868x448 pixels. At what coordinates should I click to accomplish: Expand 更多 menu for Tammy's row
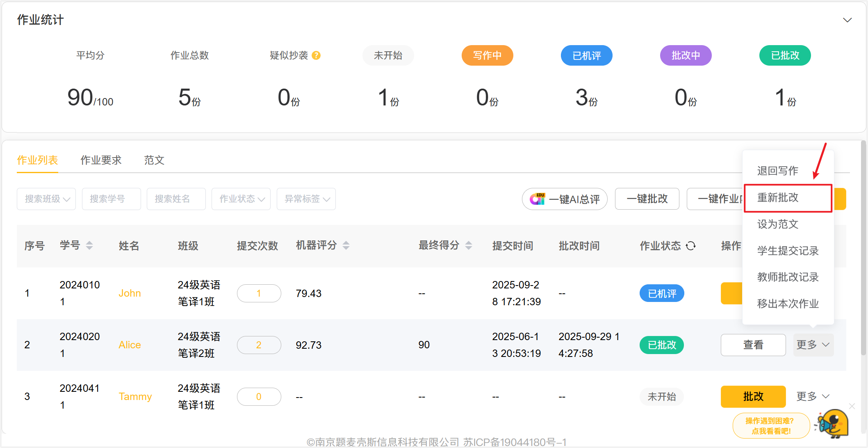coord(813,396)
